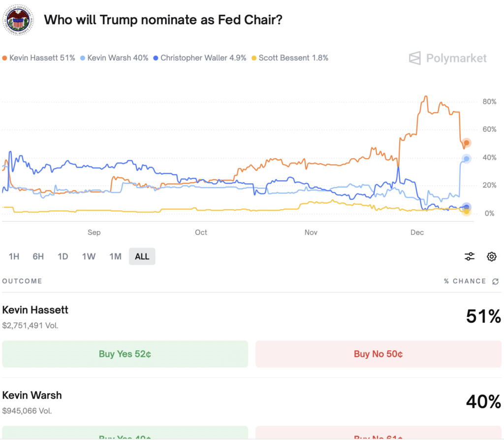
Task: Click Christopher Waller 4.9% legend entry
Action: pyautogui.click(x=200, y=58)
